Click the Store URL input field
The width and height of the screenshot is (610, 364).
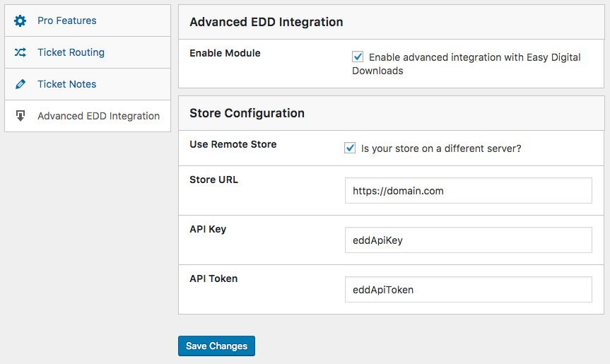click(x=468, y=190)
